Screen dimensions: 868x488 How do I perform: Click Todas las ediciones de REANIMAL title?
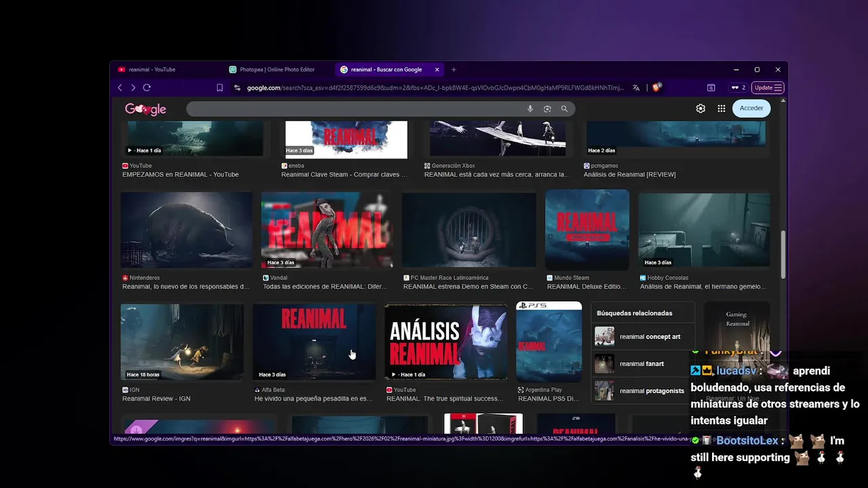(x=325, y=286)
